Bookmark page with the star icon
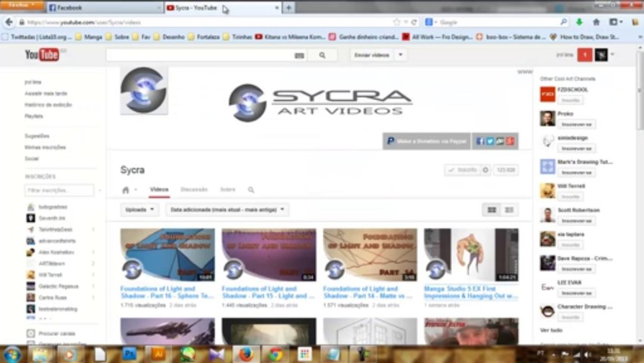 pyautogui.click(x=397, y=22)
